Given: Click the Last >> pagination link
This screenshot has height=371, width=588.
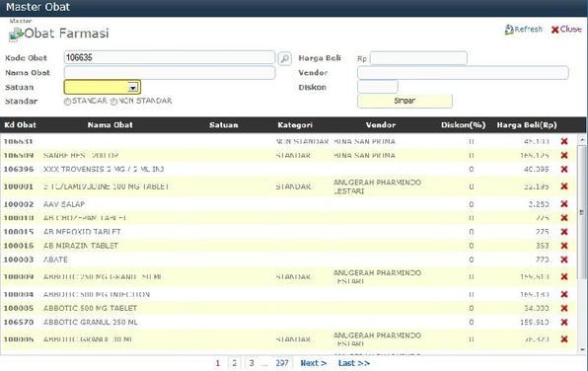Looking at the screenshot, I should click(x=353, y=363).
